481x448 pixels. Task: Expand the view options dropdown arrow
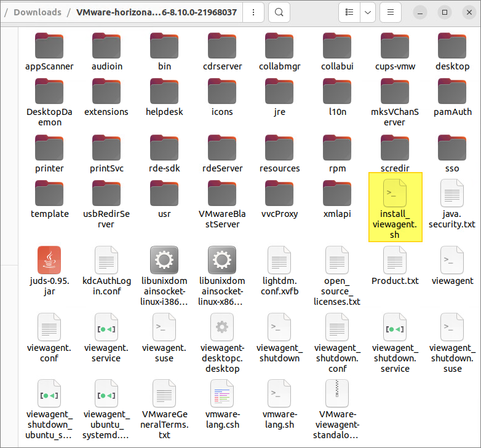(x=368, y=12)
